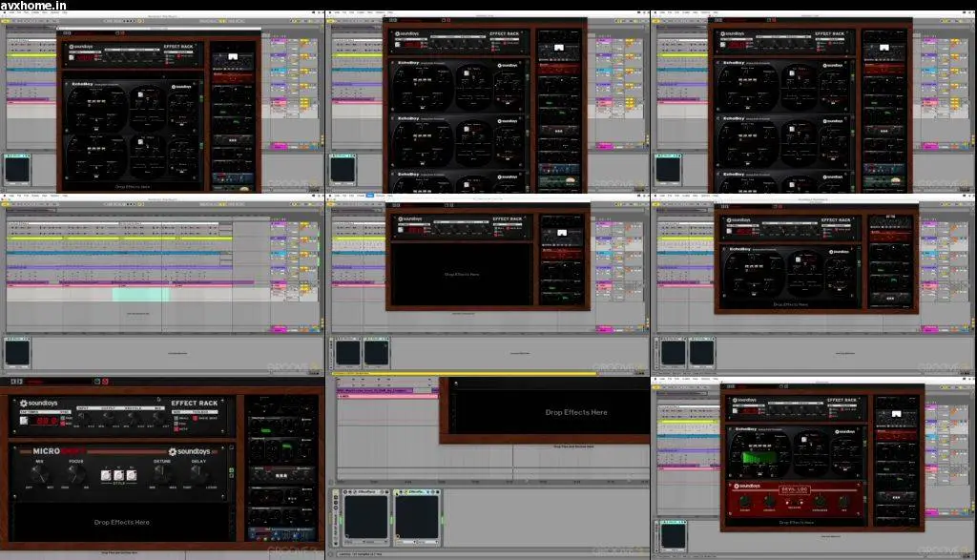The width and height of the screenshot is (977, 560).
Task: Select MicroShift style button III
Action: pyautogui.click(x=132, y=475)
